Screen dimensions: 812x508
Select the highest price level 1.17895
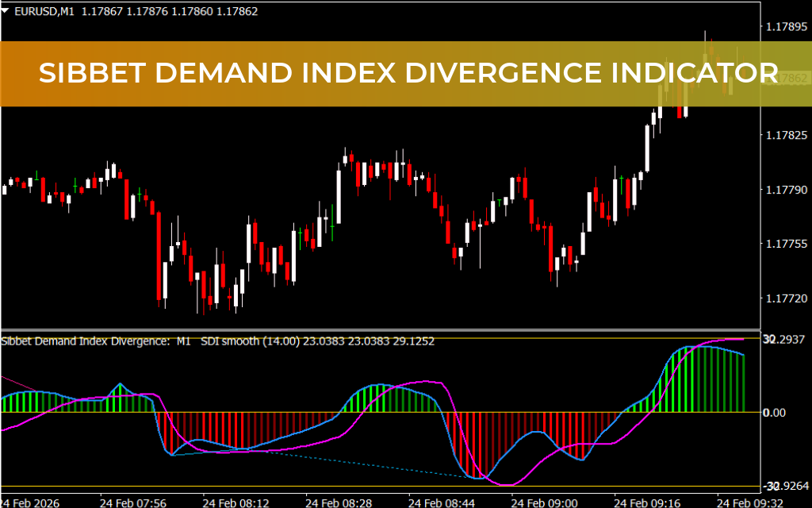pyautogui.click(x=788, y=27)
